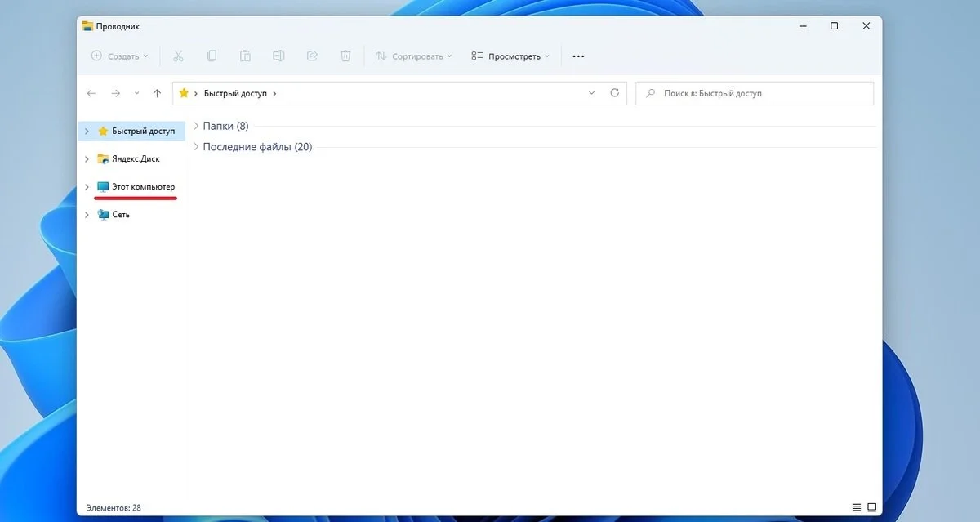Go forward with the right arrow
Viewport: 980px width, 522px height.
coord(116,93)
